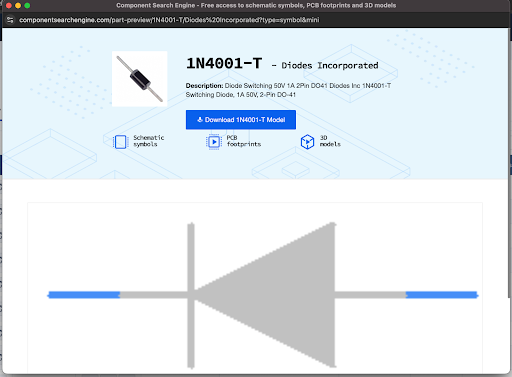
Task: Click the left blue pin of diode symbol
Action: click(84, 295)
